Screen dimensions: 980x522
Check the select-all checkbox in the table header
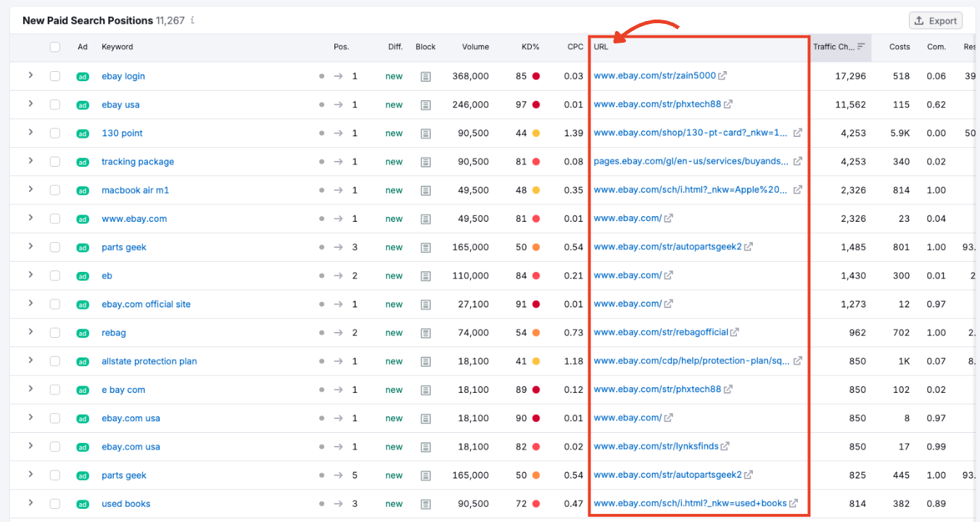(x=55, y=46)
